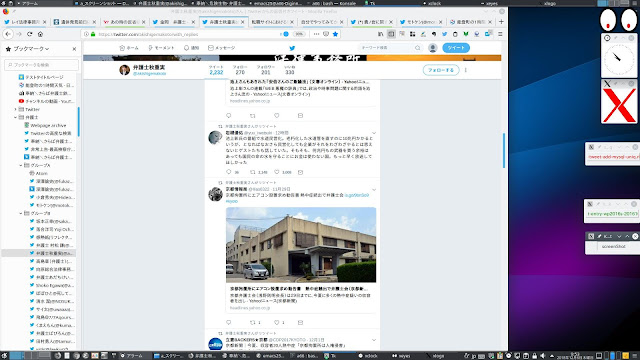Viewport: 640px width, 360px height.
Task: Like the Kyoto detention center tweet
Action: pos(276,322)
